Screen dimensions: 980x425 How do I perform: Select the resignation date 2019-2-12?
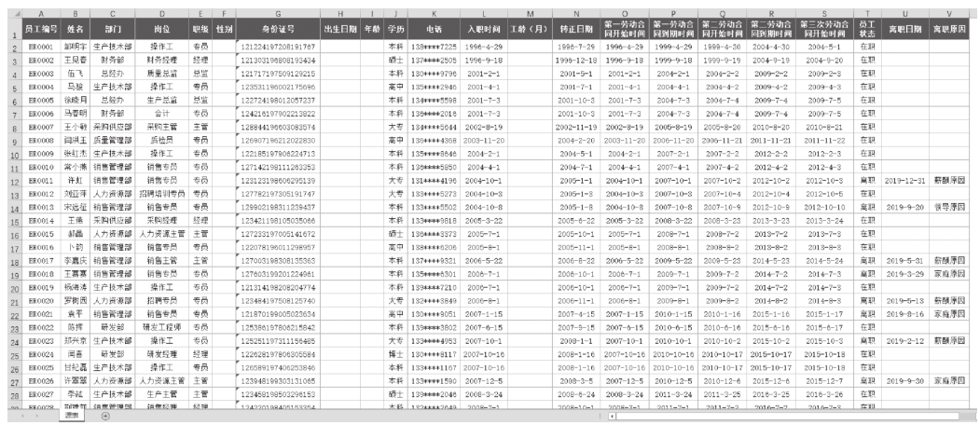(x=905, y=341)
